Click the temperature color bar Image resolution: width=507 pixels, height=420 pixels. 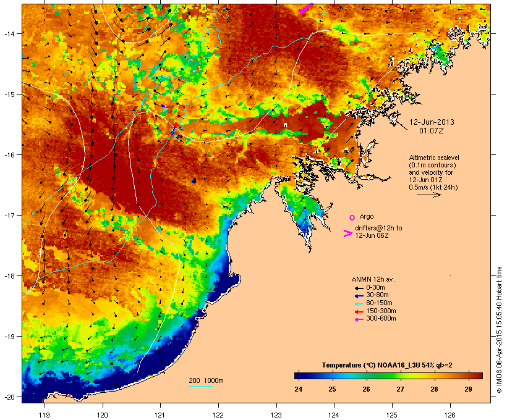coord(388,376)
